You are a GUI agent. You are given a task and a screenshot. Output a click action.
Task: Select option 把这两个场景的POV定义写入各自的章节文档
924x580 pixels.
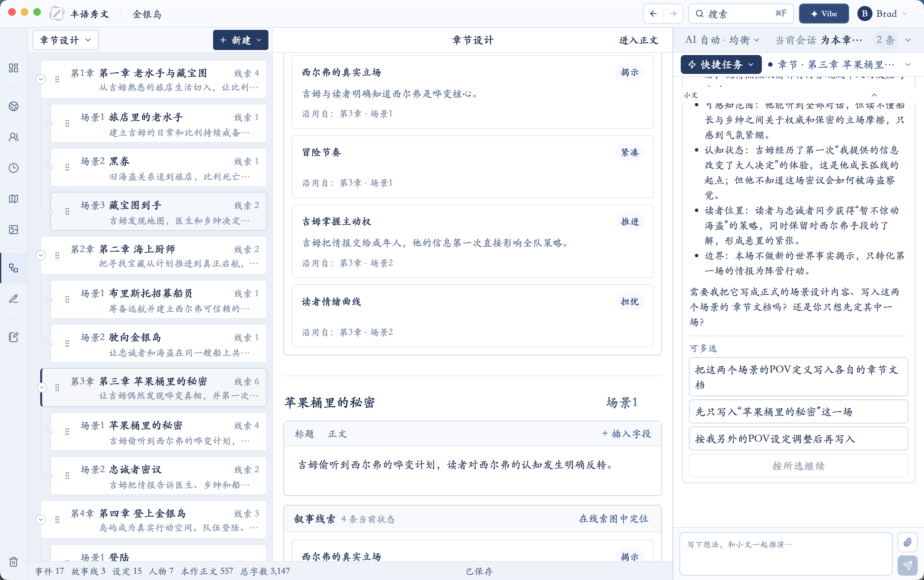pyautogui.click(x=798, y=377)
